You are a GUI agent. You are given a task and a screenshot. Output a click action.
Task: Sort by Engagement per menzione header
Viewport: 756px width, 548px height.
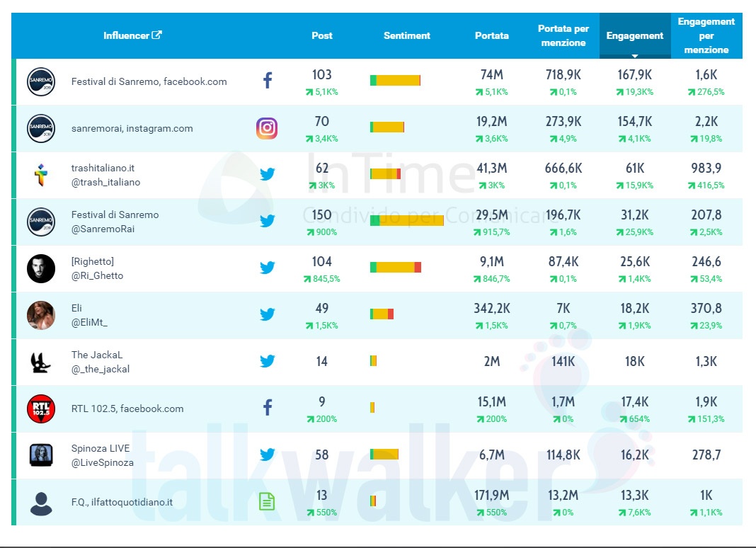coord(706,35)
